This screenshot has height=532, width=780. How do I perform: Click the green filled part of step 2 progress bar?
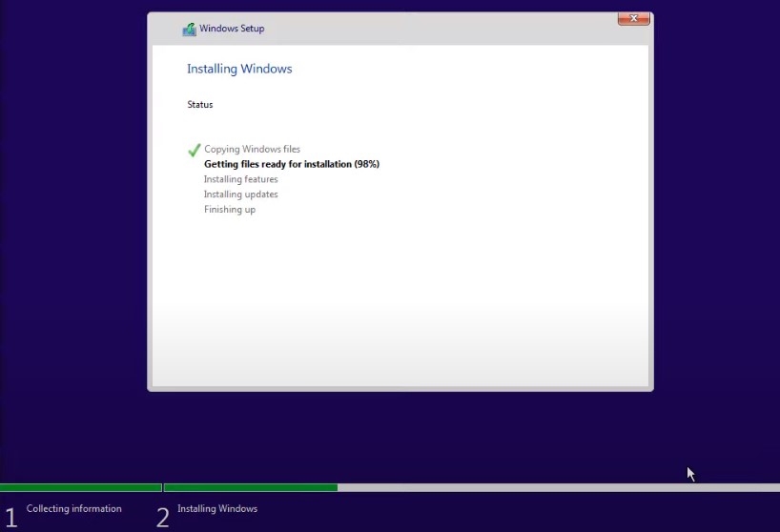(x=250, y=487)
